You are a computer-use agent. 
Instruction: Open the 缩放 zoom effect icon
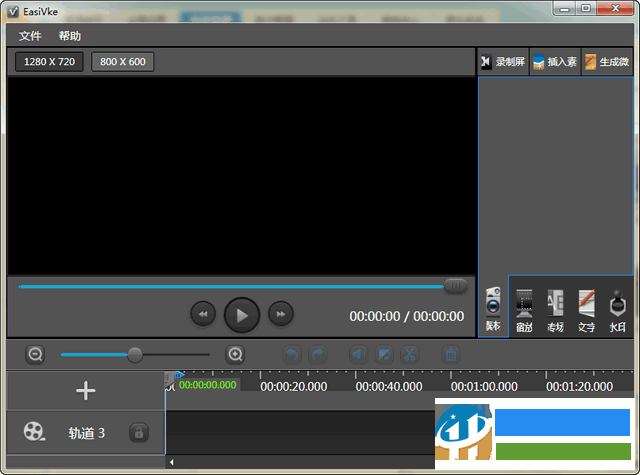524,311
